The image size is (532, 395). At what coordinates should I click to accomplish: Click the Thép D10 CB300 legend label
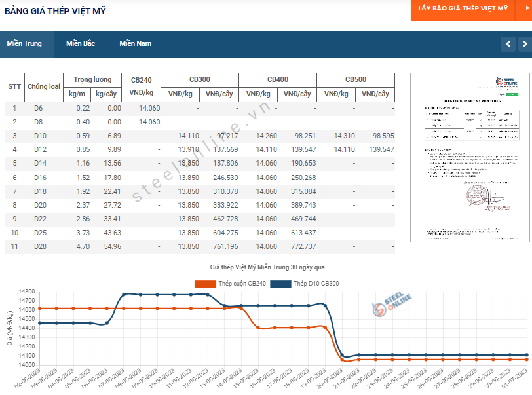click(316, 284)
